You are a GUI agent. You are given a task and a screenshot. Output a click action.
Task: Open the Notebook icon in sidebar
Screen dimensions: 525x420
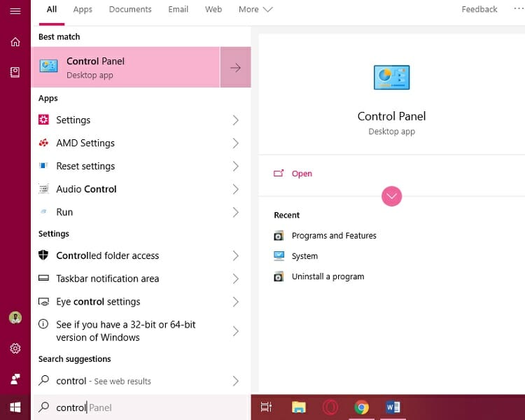pos(15,72)
